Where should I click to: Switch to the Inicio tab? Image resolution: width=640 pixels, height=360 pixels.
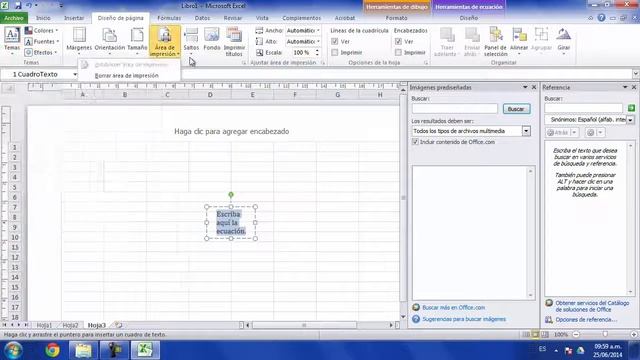43,18
